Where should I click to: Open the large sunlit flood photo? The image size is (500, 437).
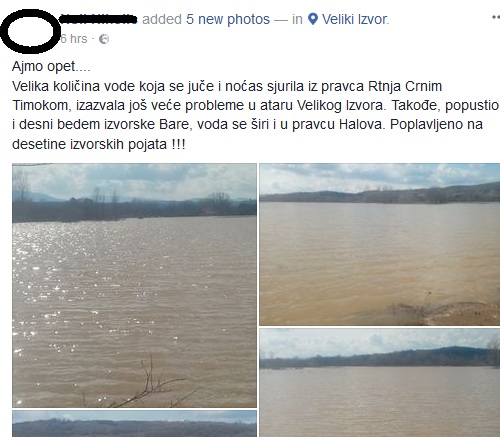point(134,285)
